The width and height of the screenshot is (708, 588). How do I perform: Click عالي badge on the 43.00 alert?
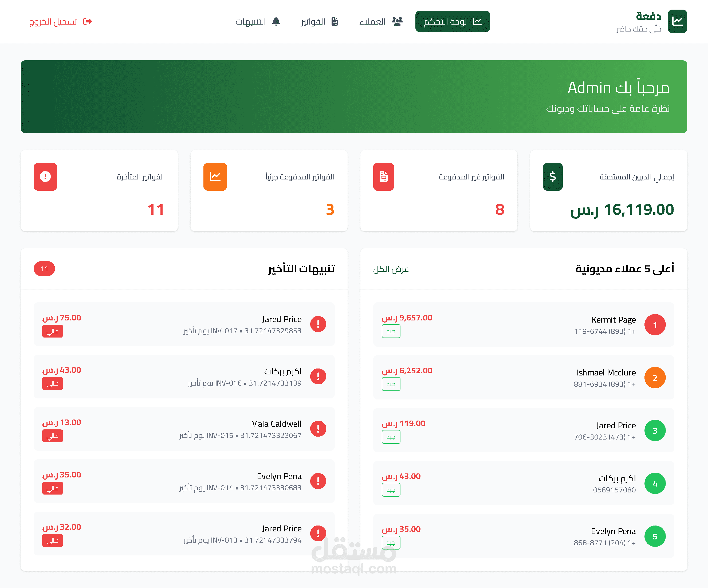click(x=53, y=384)
